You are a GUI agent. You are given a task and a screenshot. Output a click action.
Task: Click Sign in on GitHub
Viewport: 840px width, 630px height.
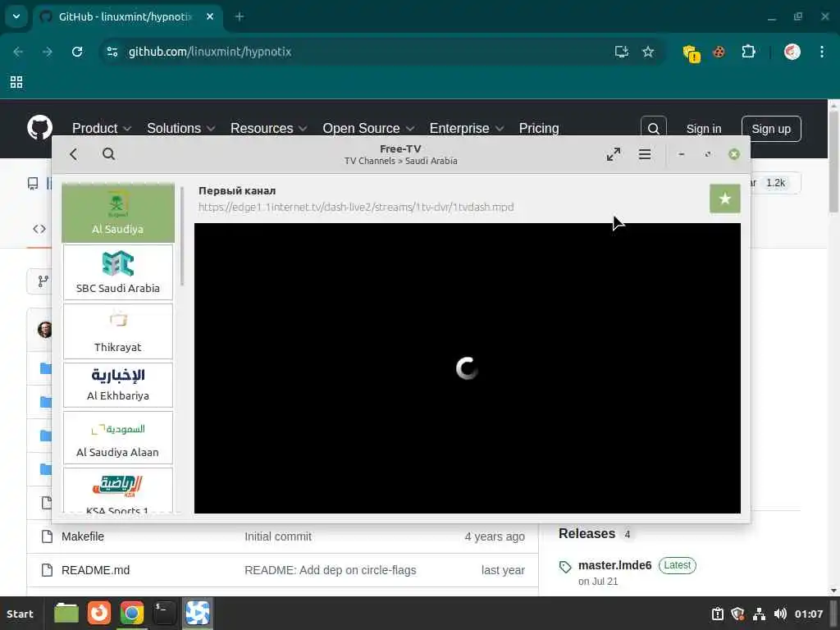tap(703, 129)
